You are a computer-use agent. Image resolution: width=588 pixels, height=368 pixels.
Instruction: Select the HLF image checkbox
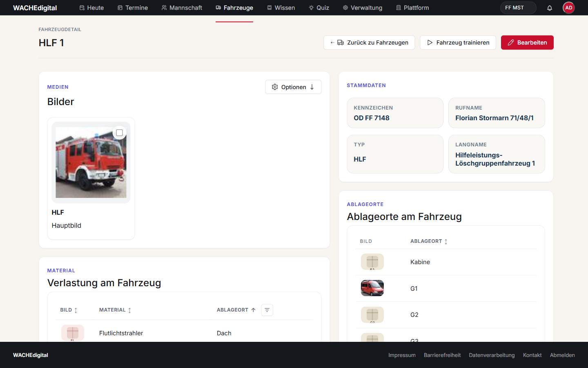coord(120,133)
